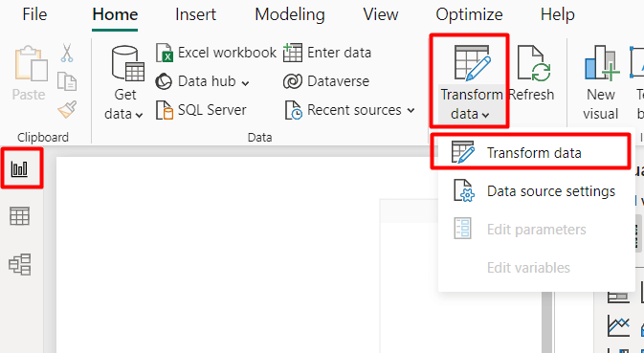The height and width of the screenshot is (353, 644).
Task: Insert a New visual
Action: pyautogui.click(x=601, y=82)
